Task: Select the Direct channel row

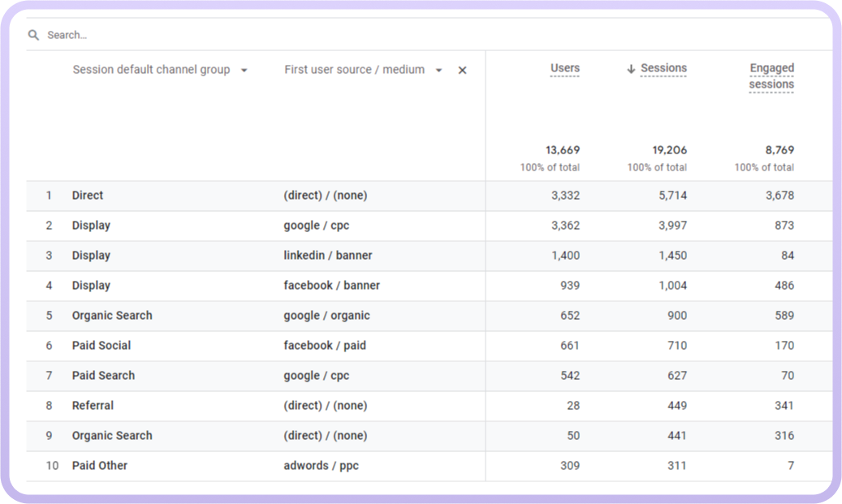Action: point(88,196)
